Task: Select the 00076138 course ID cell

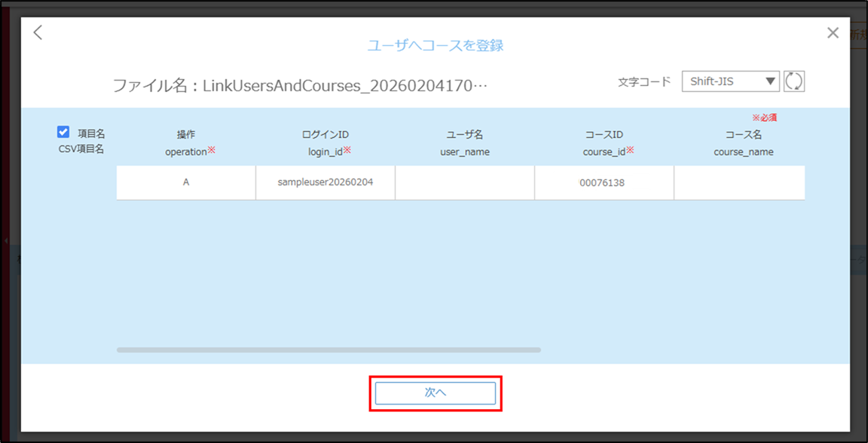Action: 604,182
